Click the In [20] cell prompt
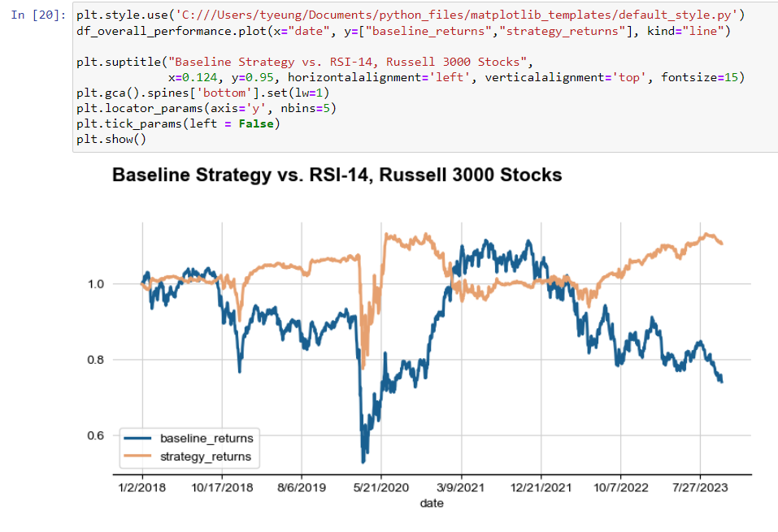 click(x=39, y=15)
